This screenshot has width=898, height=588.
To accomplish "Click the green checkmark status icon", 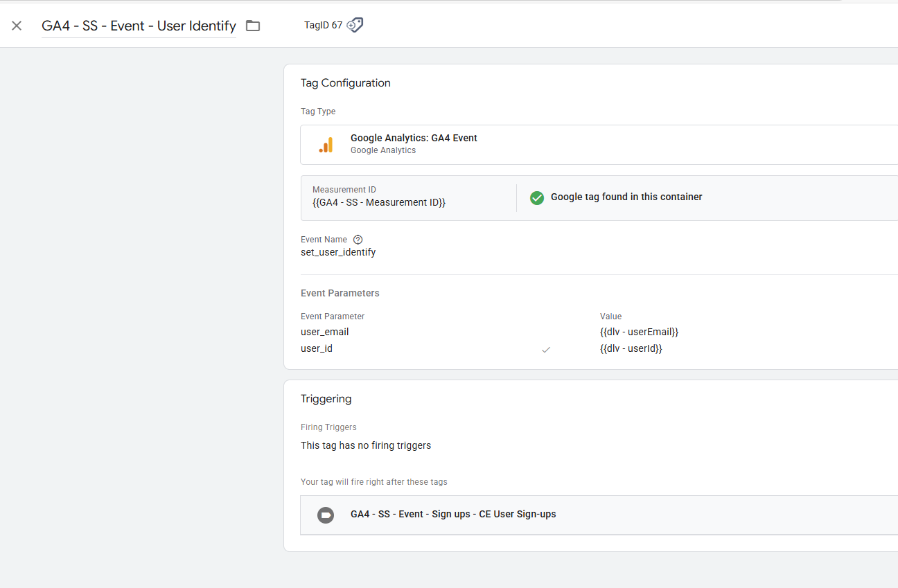I will click(x=537, y=197).
